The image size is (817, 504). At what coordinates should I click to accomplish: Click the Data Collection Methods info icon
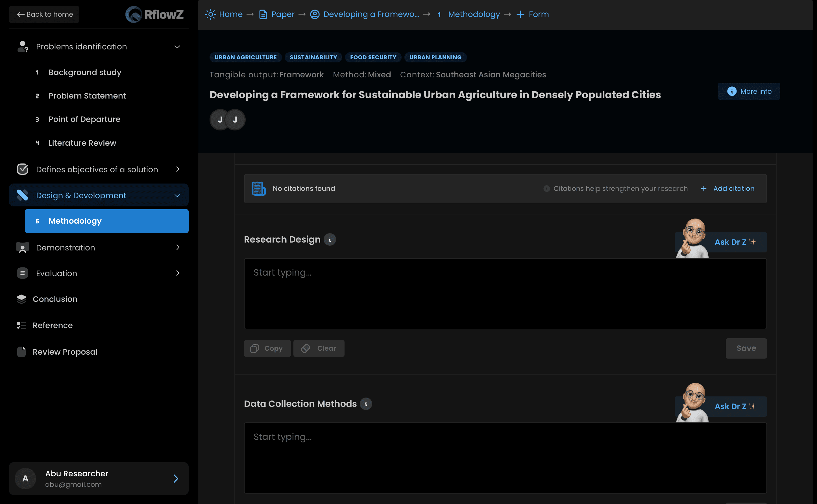(x=366, y=404)
